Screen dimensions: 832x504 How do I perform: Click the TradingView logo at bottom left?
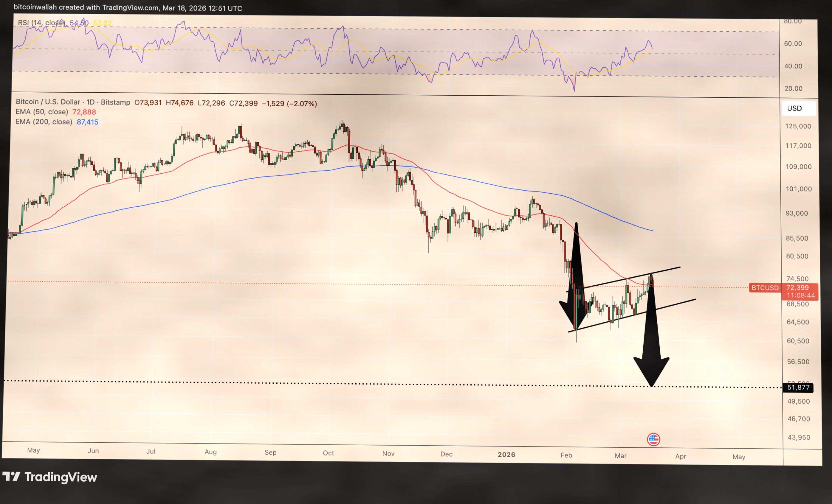(50, 477)
